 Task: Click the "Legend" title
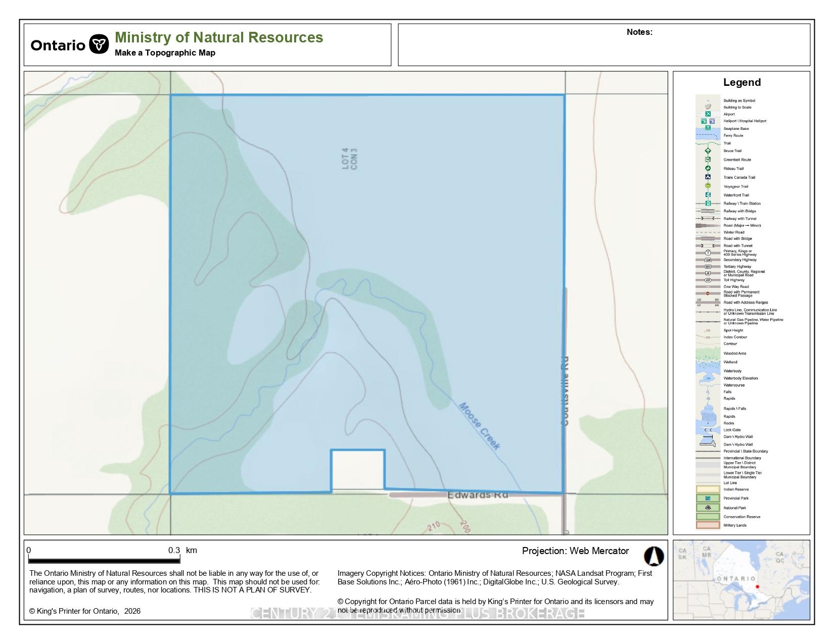pos(742,82)
